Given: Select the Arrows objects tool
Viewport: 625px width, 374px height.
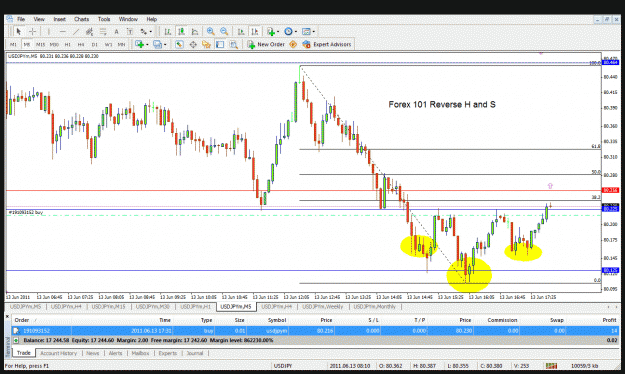Looking at the screenshot, I should [x=143, y=31].
